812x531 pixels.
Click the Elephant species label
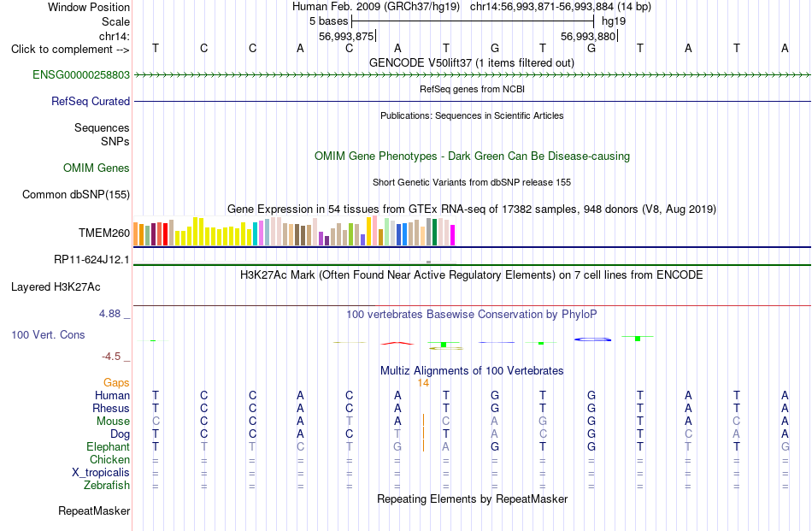tap(109, 446)
